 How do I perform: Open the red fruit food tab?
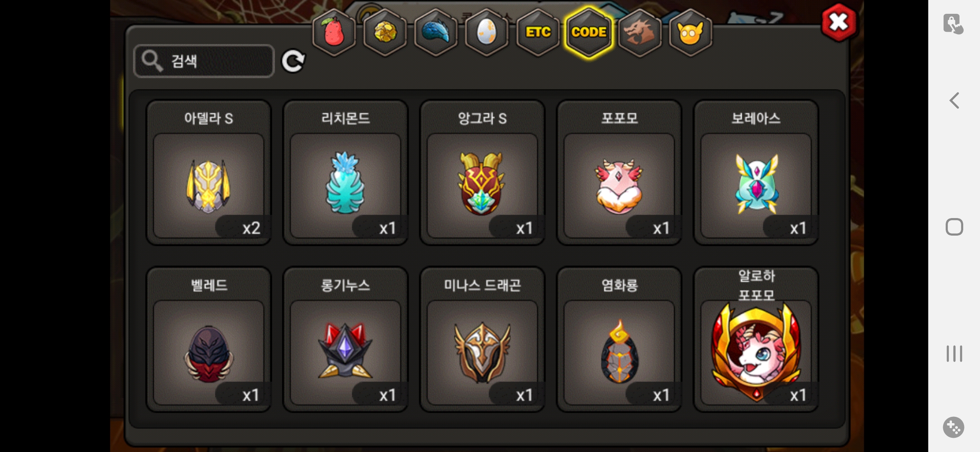coord(334,32)
